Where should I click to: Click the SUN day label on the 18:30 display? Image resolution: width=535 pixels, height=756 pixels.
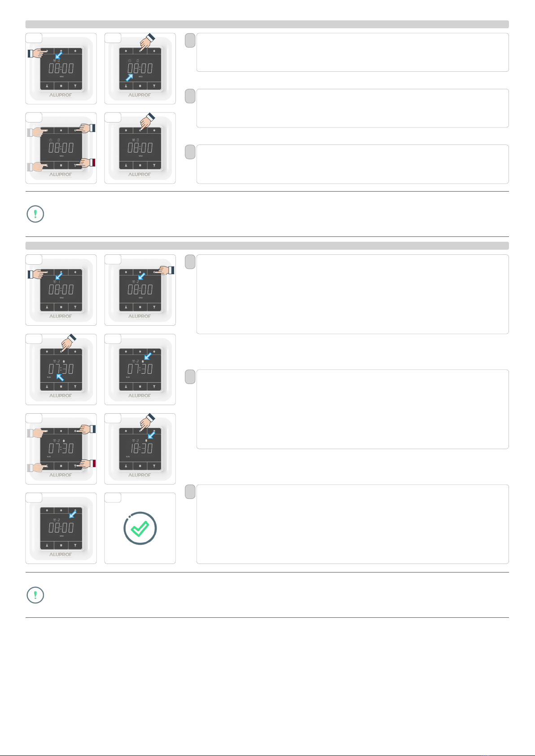click(x=128, y=457)
